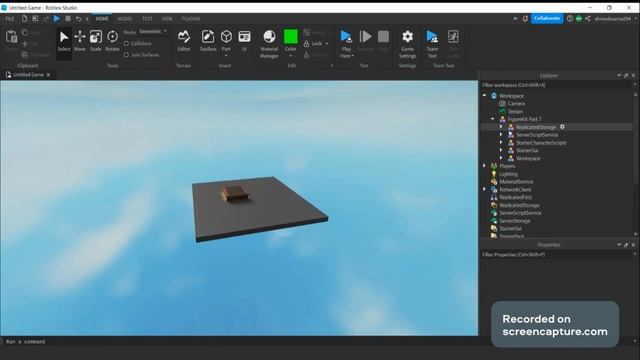Activate the Move tool

[80, 41]
